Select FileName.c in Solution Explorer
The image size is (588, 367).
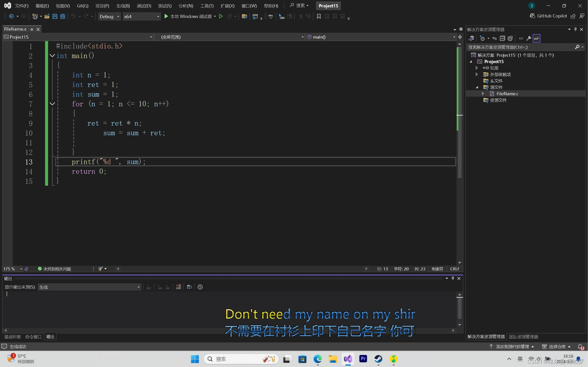tap(507, 93)
